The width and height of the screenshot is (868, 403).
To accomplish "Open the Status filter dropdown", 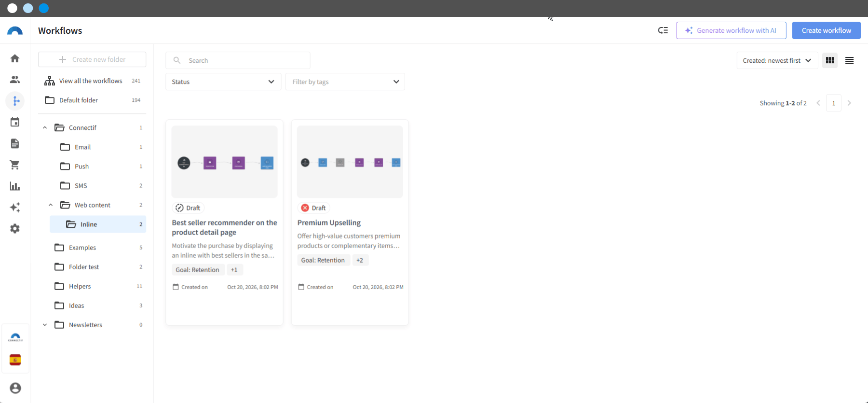I will pyautogui.click(x=223, y=82).
